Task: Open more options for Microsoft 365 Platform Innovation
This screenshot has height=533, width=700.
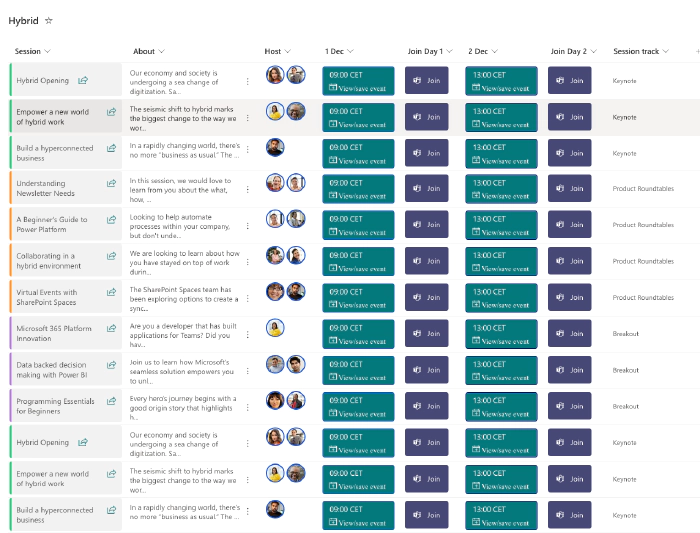Action: [248, 334]
